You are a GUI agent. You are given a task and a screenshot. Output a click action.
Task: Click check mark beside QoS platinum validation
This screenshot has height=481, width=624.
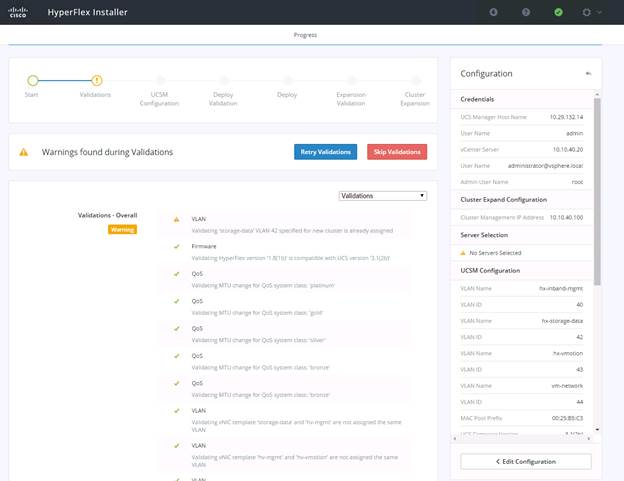[176, 274]
